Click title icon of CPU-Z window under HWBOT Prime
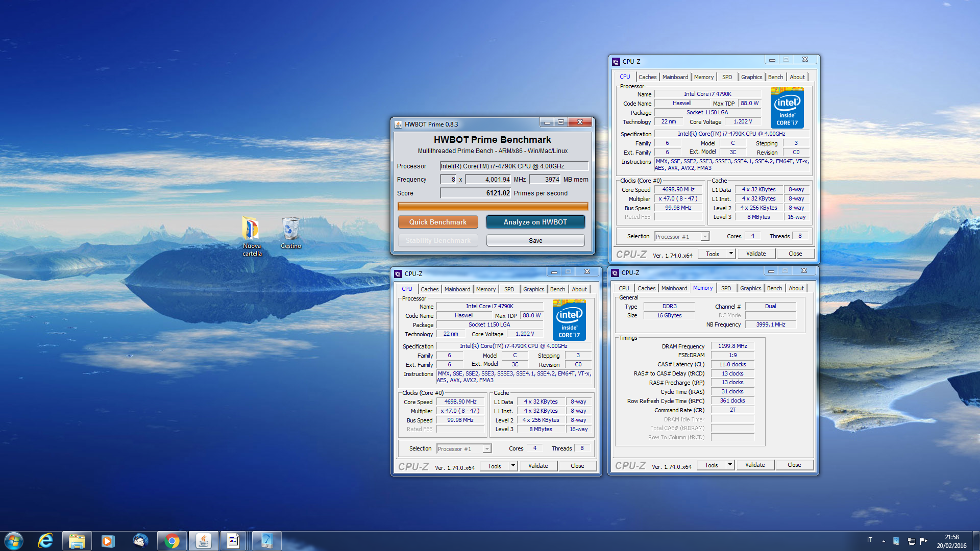Screen dimensions: 980x551 click(x=398, y=273)
